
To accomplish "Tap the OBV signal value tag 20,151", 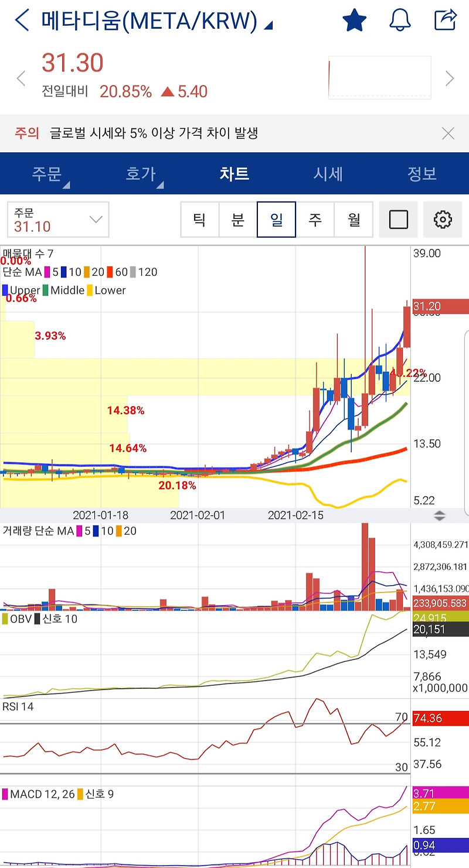I will pyautogui.click(x=440, y=629).
